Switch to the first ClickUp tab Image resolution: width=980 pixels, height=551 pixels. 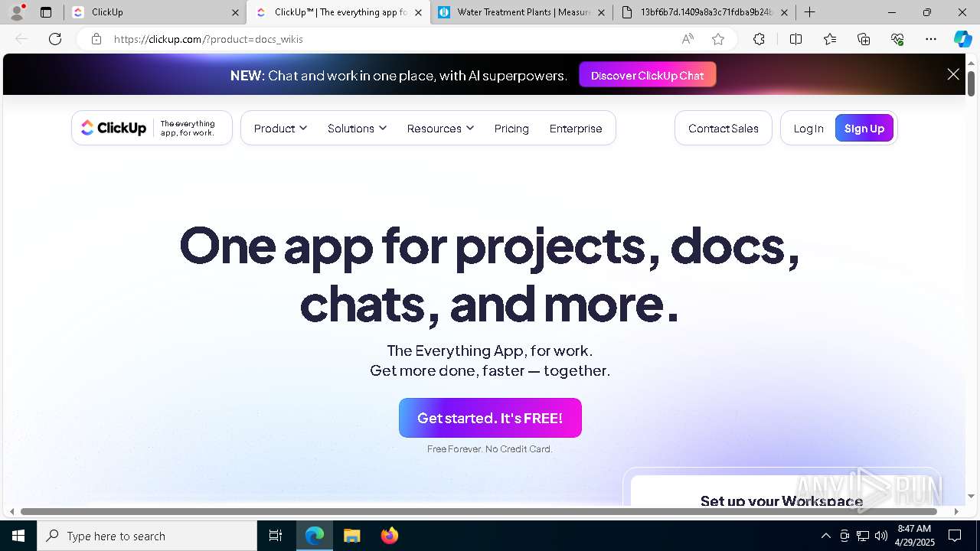click(x=153, y=12)
